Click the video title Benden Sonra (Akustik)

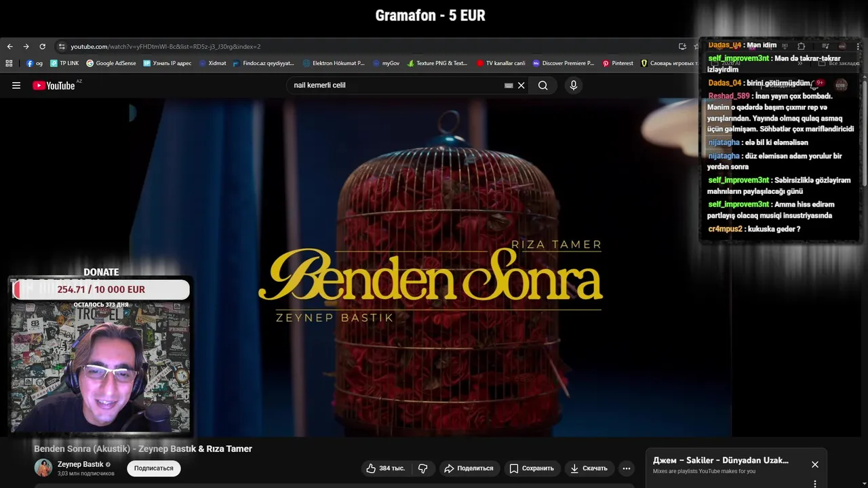coord(143,449)
